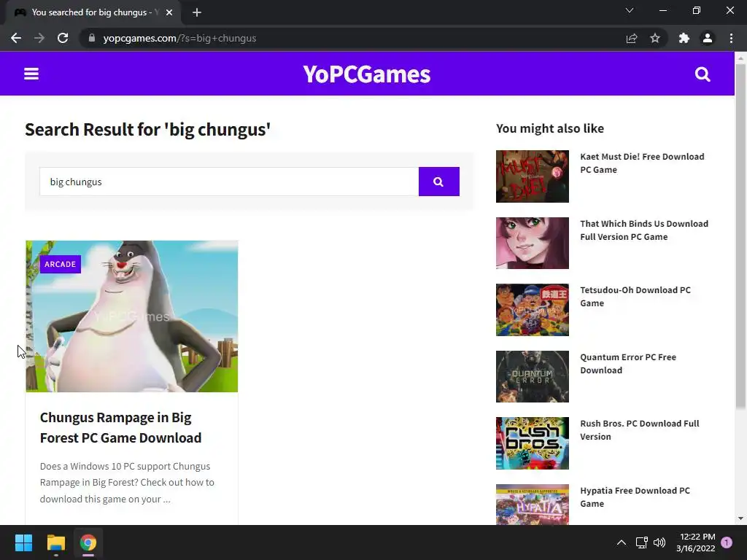Open a new browser tab

pyautogui.click(x=197, y=12)
